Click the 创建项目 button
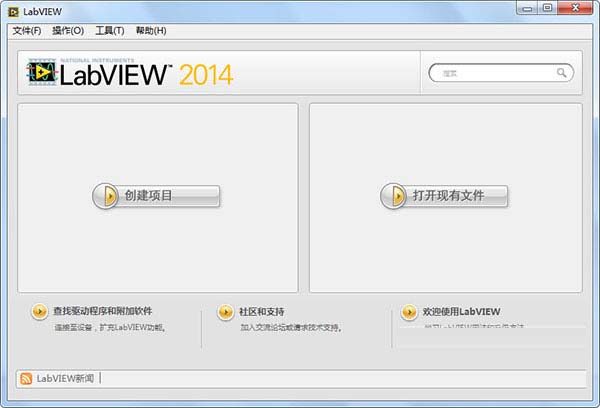Screen dimensions: 600x408 156,196
